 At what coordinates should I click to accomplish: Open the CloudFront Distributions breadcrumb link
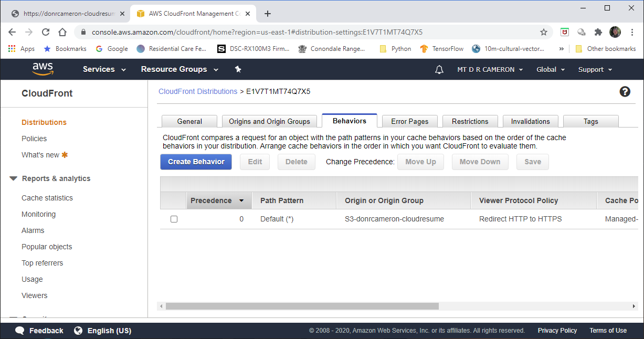pos(198,91)
